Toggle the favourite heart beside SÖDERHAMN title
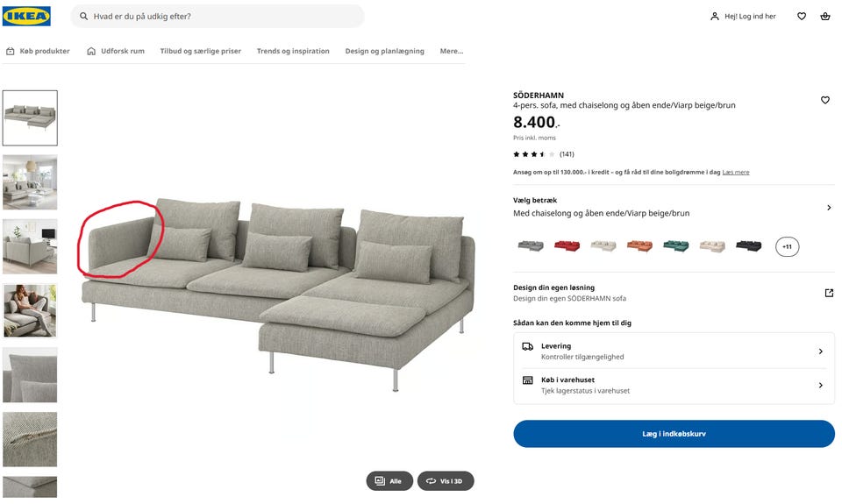 pyautogui.click(x=824, y=100)
